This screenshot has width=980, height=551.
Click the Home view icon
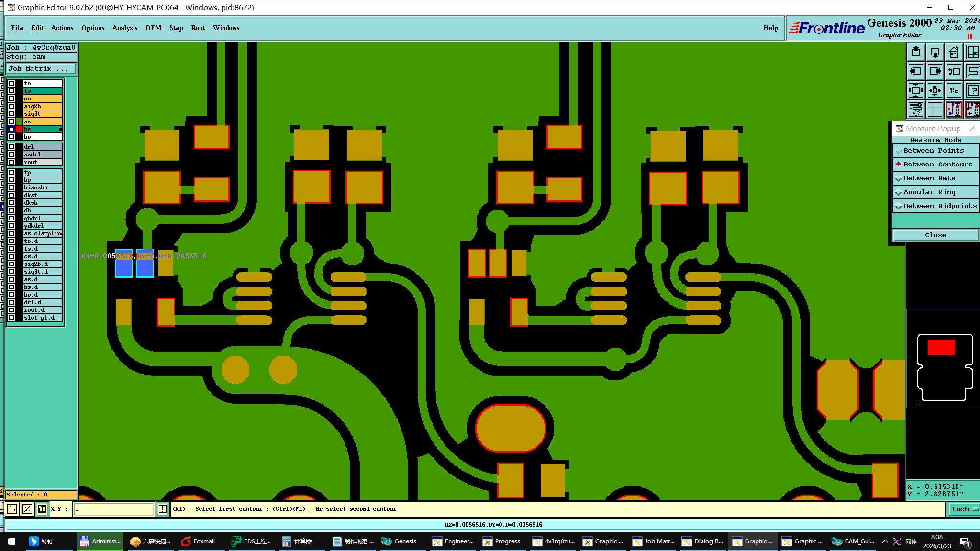(954, 52)
